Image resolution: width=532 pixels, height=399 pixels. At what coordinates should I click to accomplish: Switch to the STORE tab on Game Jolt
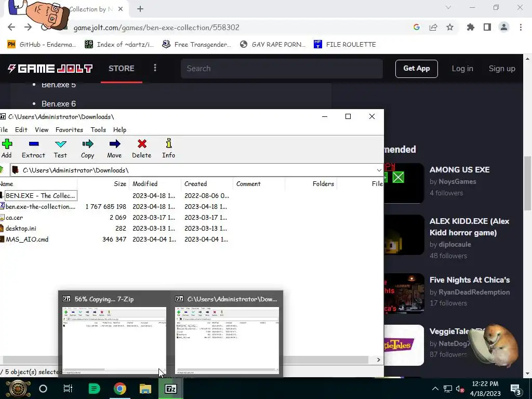coord(122,69)
